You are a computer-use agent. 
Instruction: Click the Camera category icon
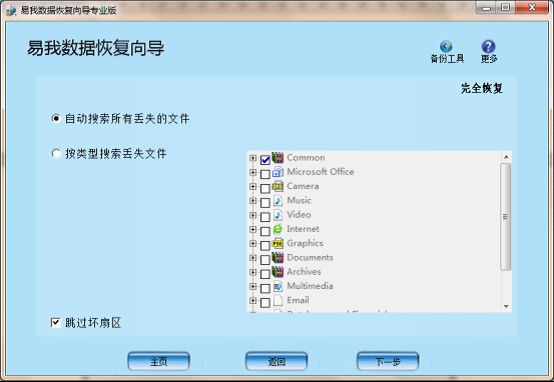278,186
